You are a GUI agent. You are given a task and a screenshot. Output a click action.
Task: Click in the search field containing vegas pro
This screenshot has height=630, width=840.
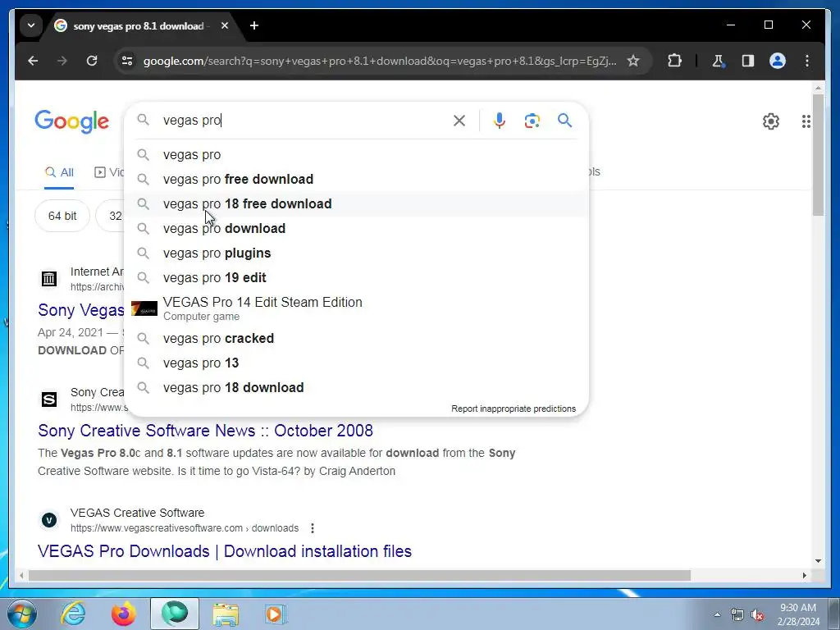tap(305, 121)
